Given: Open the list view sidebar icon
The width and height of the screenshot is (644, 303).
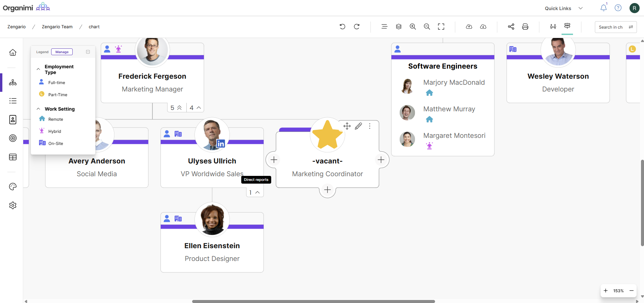Looking at the screenshot, I should 13,101.
